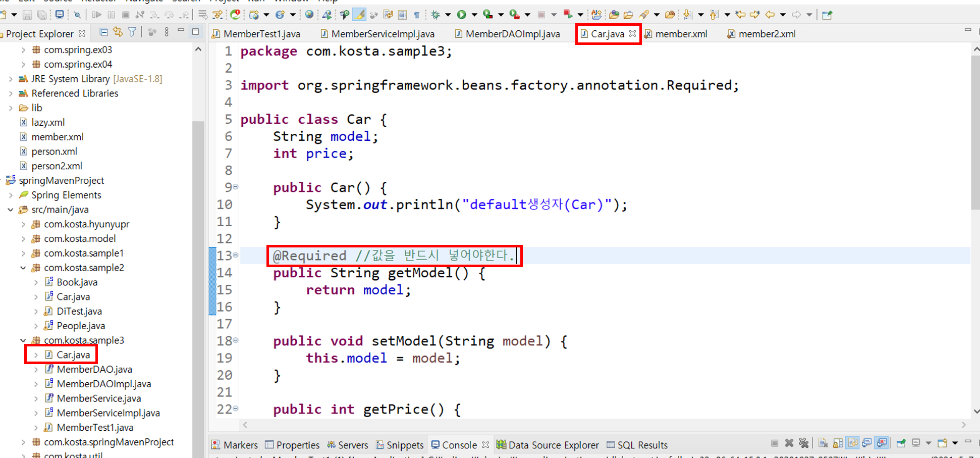This screenshot has height=458, width=980.
Task: Toggle Link with Editor in Project Explorer
Action: pyautogui.click(x=118, y=32)
